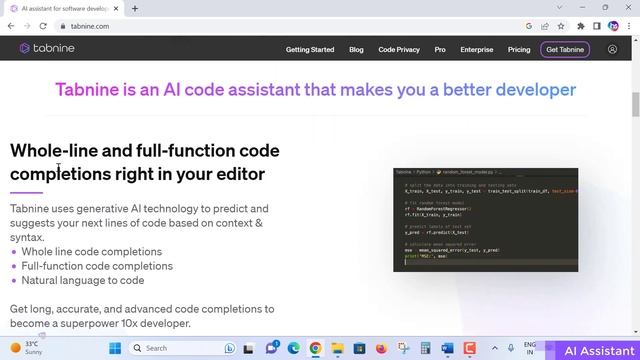
Task: Open the Enterprise nav item
Action: click(477, 49)
